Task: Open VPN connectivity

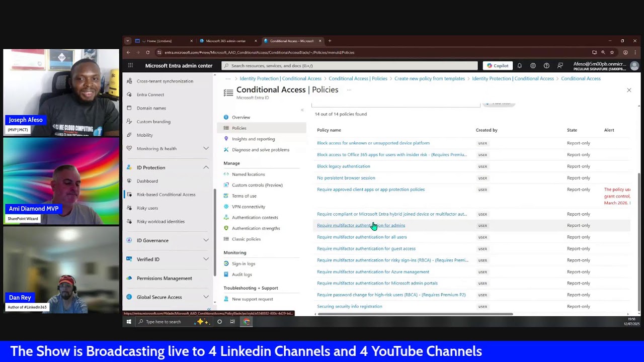Action: [248, 207]
